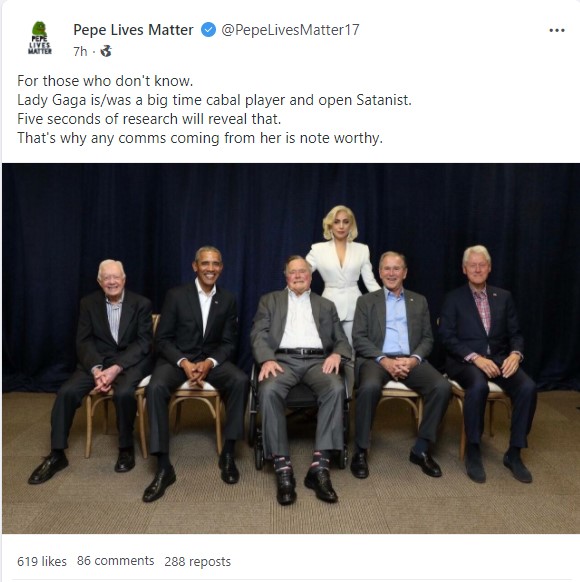Click the blue verified checkmark badge
The width and height of the screenshot is (580, 582).
208,30
